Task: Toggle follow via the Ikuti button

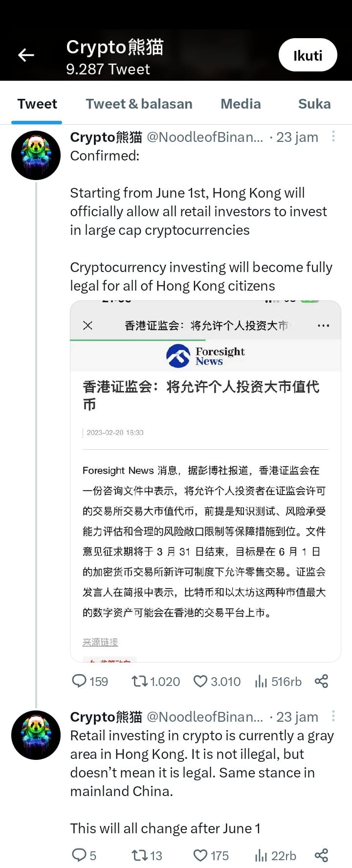Action: [308, 55]
